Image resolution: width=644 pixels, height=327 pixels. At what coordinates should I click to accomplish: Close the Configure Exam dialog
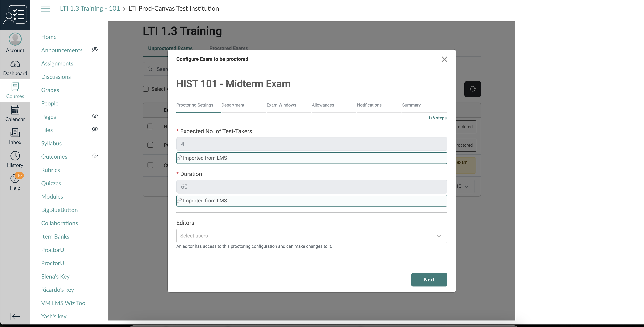(x=444, y=59)
